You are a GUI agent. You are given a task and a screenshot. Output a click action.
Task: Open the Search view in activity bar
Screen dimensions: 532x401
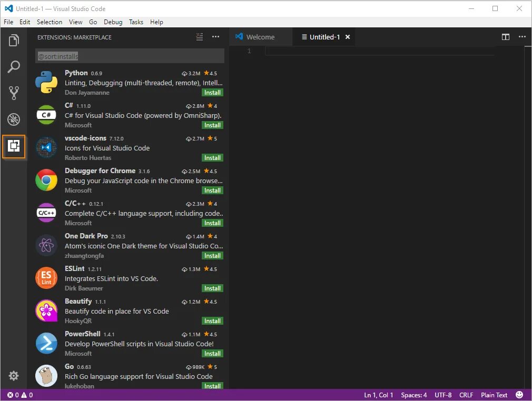pos(14,67)
